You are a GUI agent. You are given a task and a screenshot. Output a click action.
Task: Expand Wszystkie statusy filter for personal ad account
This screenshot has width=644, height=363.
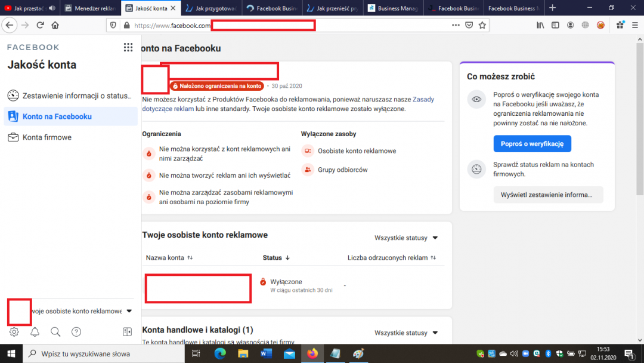coord(406,238)
